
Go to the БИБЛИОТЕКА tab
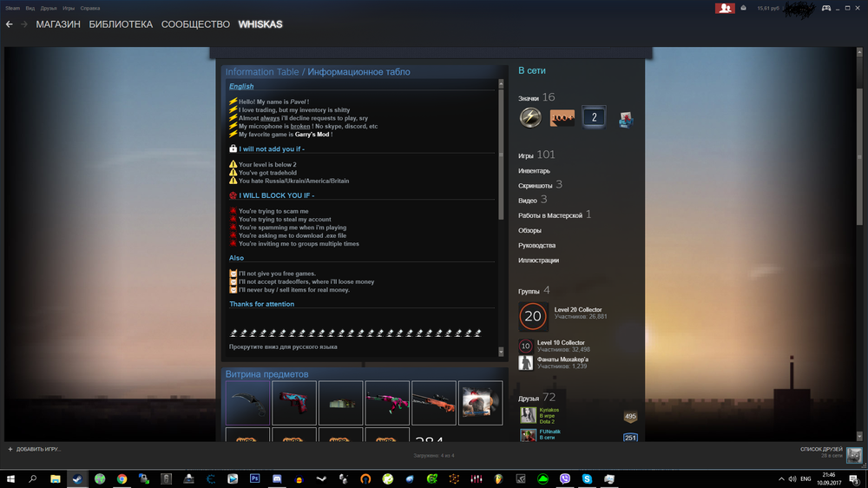[x=121, y=24]
